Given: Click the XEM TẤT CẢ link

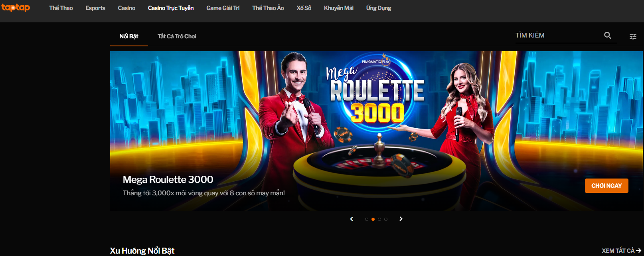Looking at the screenshot, I should tap(621, 251).
